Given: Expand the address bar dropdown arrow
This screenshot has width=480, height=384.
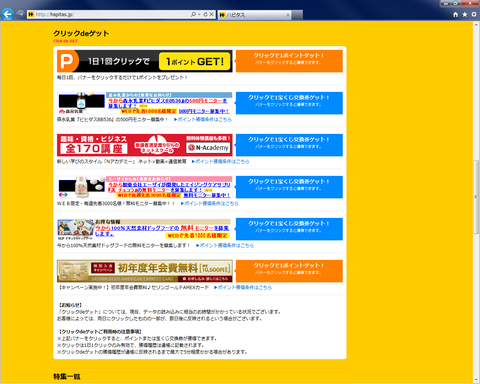Looking at the screenshot, I should click(x=199, y=14).
